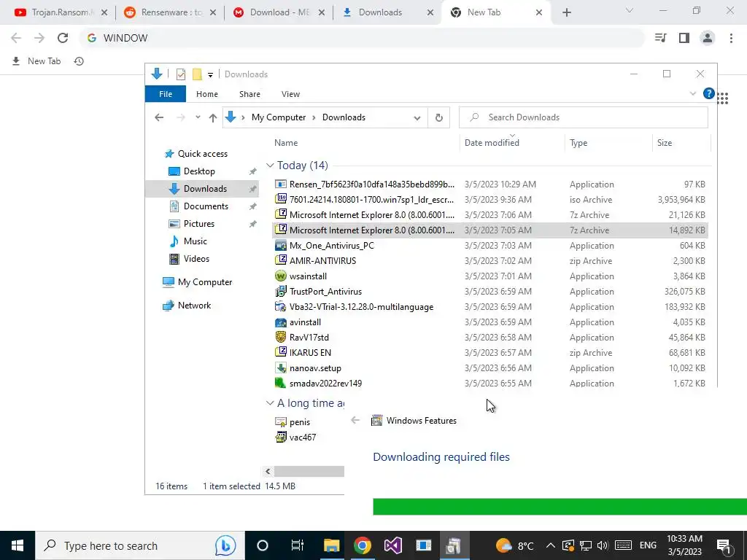
Task: Select Mx_One_Antivirus_PC file icon
Action: (281, 246)
